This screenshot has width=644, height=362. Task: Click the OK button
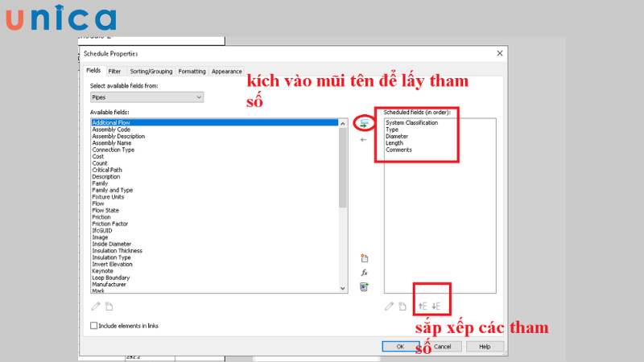(x=400, y=347)
